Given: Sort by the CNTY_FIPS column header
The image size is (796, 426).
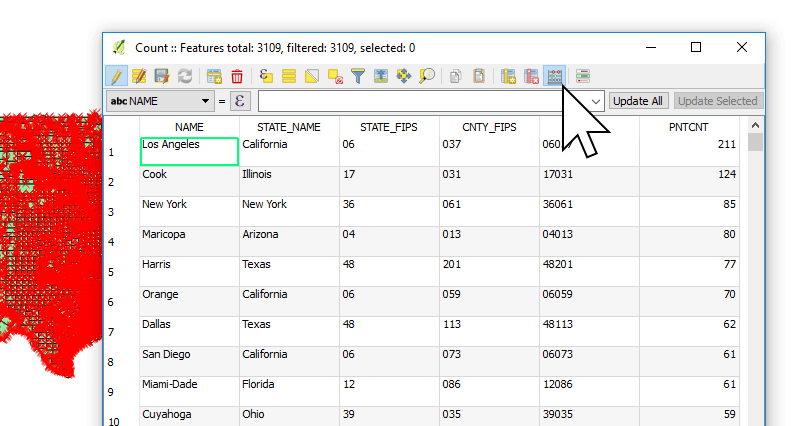Looking at the screenshot, I should [489, 127].
